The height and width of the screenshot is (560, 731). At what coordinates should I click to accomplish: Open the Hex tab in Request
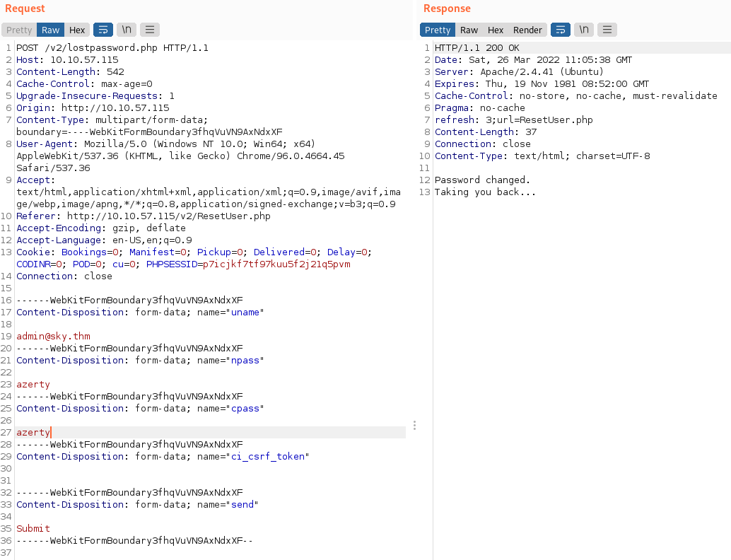(x=77, y=30)
